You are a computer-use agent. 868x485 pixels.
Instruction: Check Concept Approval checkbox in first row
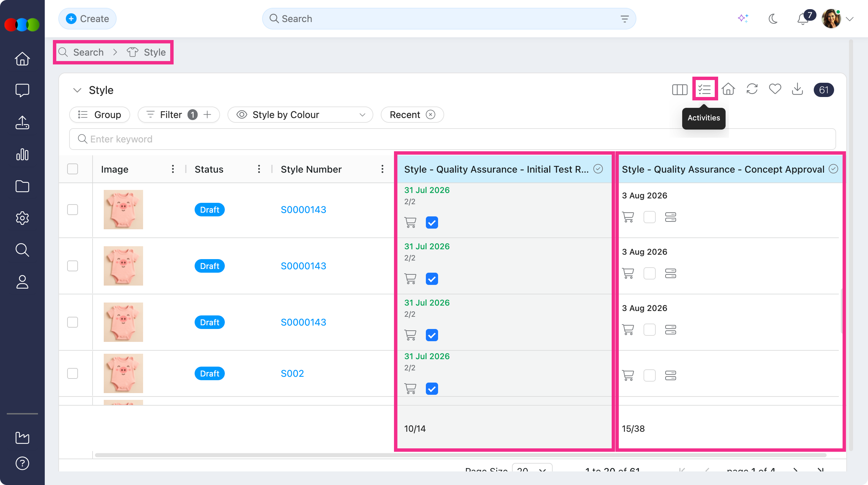click(650, 217)
